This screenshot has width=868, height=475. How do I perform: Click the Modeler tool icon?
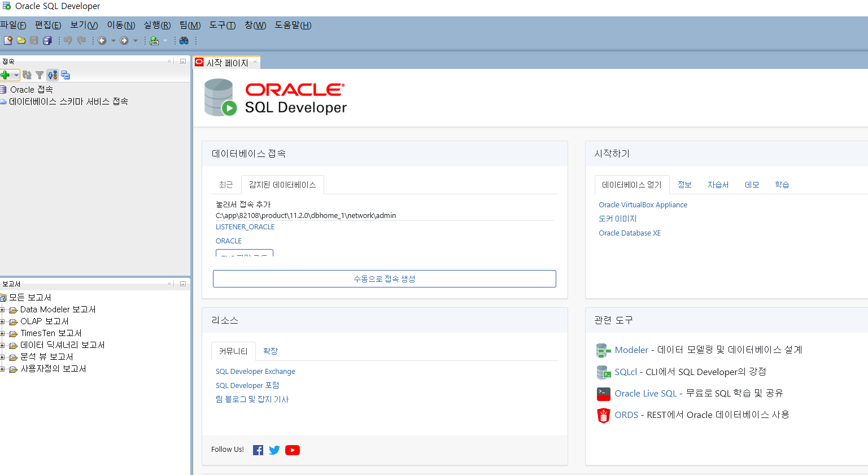coord(604,351)
